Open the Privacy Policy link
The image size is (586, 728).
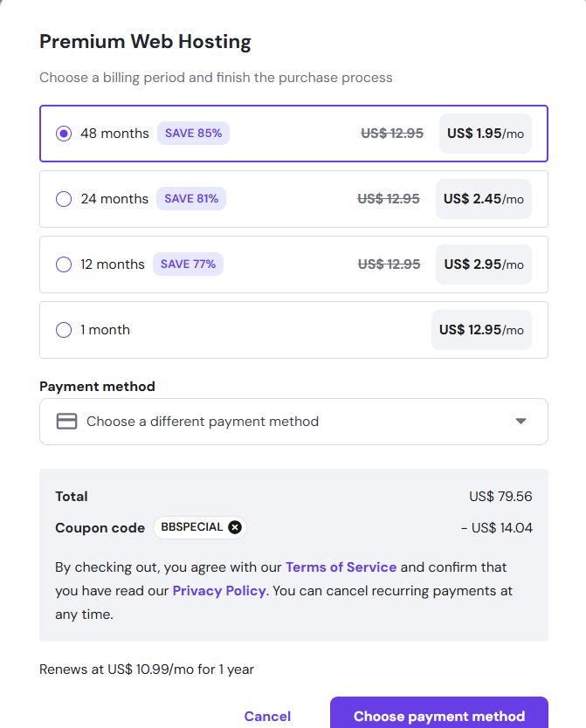(219, 591)
